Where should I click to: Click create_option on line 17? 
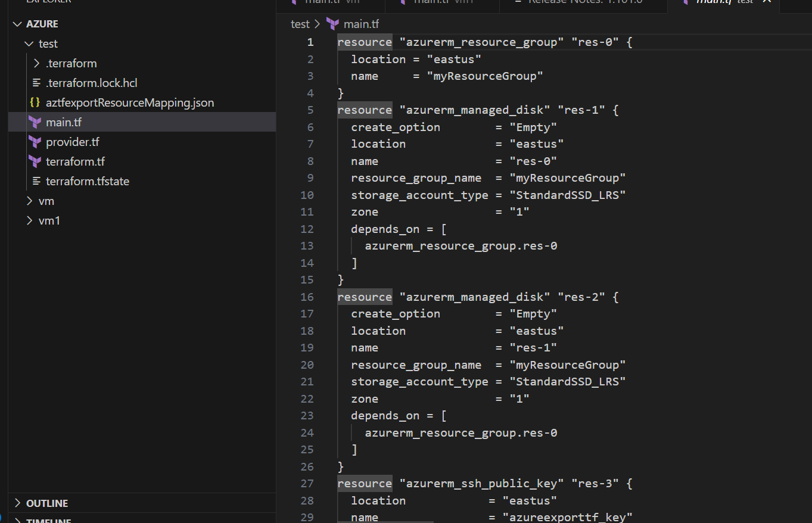396,313
